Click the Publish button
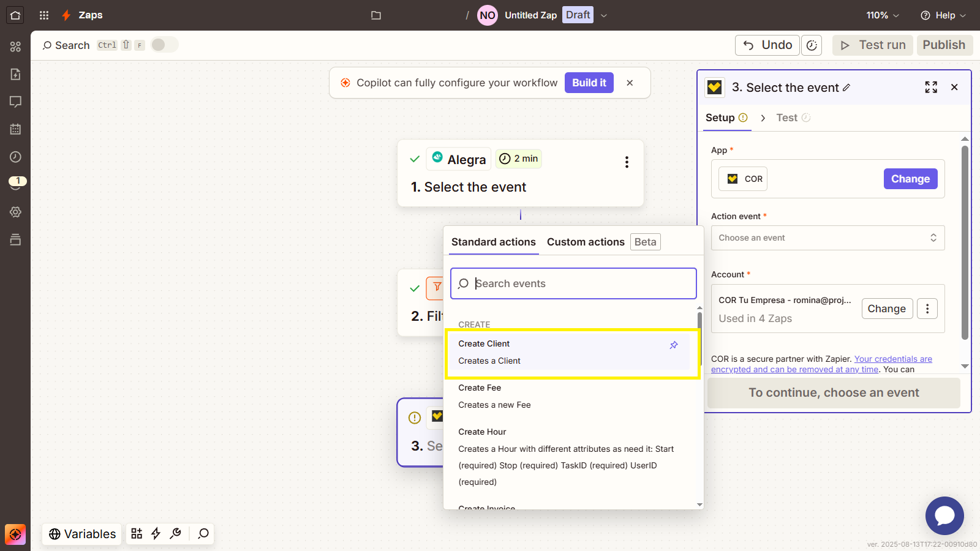The image size is (980, 551). (x=944, y=45)
